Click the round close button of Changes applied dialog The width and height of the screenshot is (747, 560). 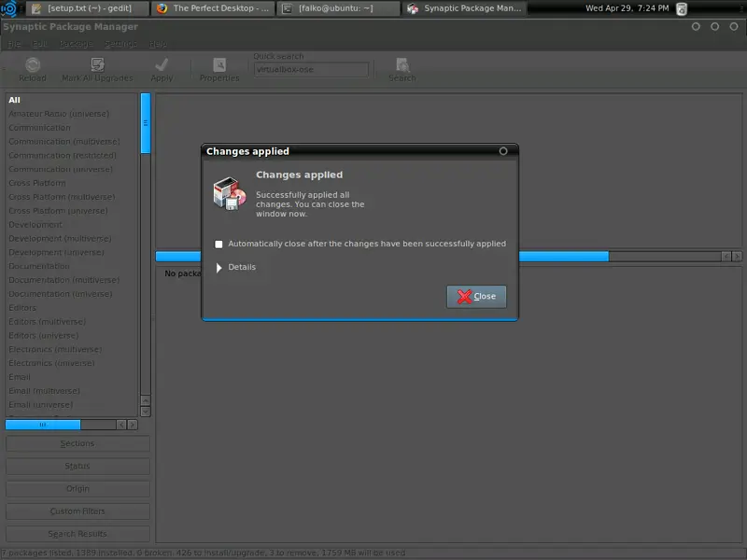(x=503, y=151)
